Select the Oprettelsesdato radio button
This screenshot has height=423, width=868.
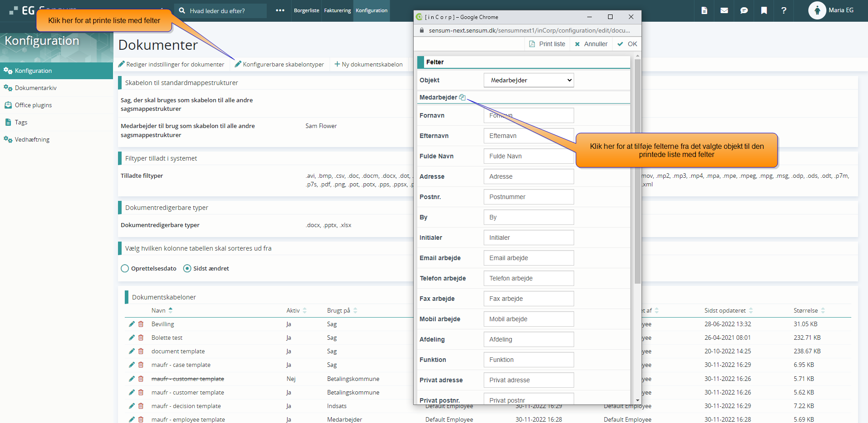click(x=125, y=268)
